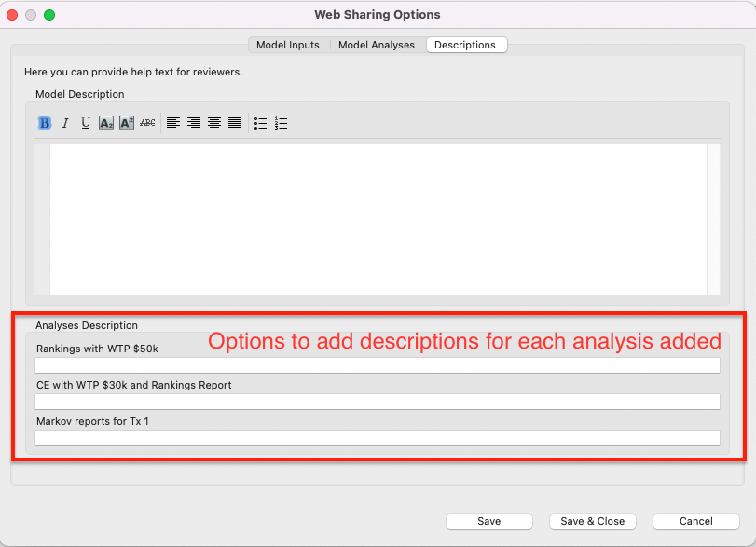Screen dimensions: 756x547
Task: Align text to the left
Action: (x=173, y=123)
